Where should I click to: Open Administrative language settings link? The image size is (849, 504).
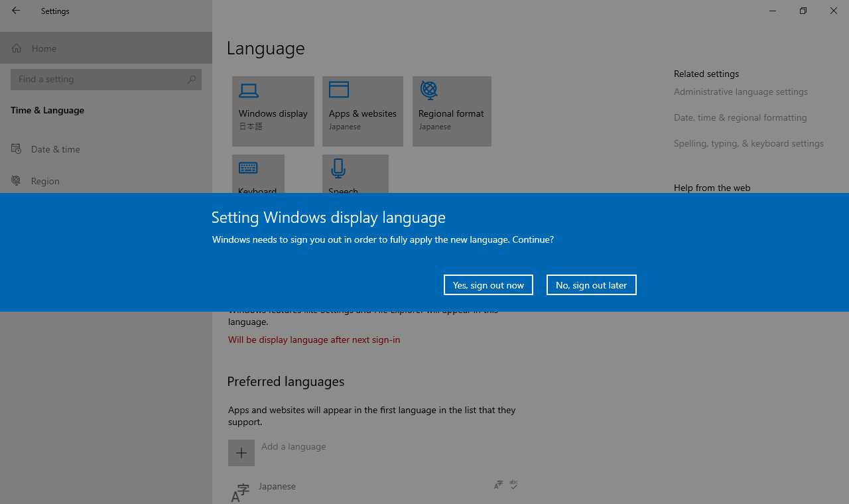[x=741, y=92]
